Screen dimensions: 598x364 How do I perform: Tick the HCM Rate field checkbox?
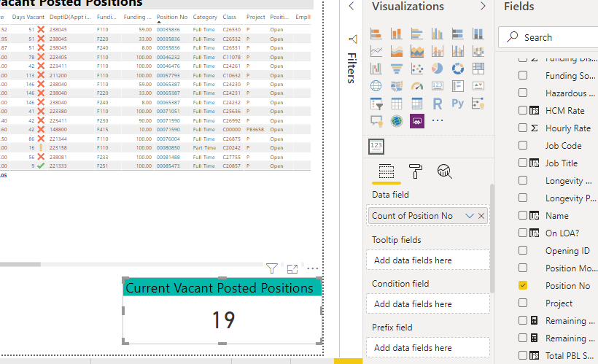tap(523, 110)
